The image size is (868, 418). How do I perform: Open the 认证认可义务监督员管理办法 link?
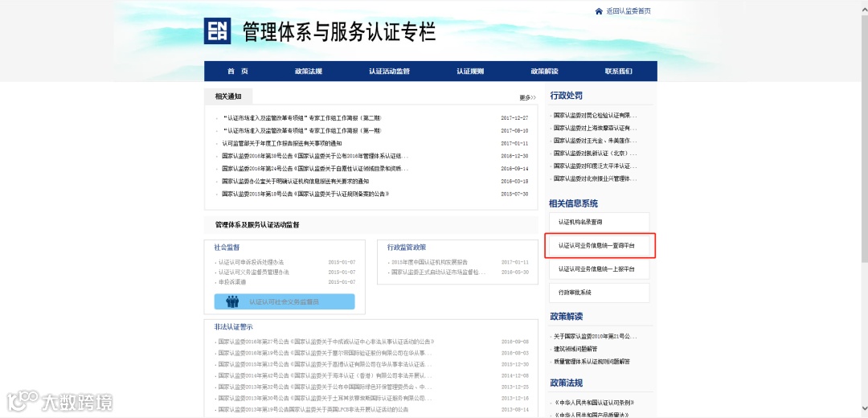[x=253, y=273]
